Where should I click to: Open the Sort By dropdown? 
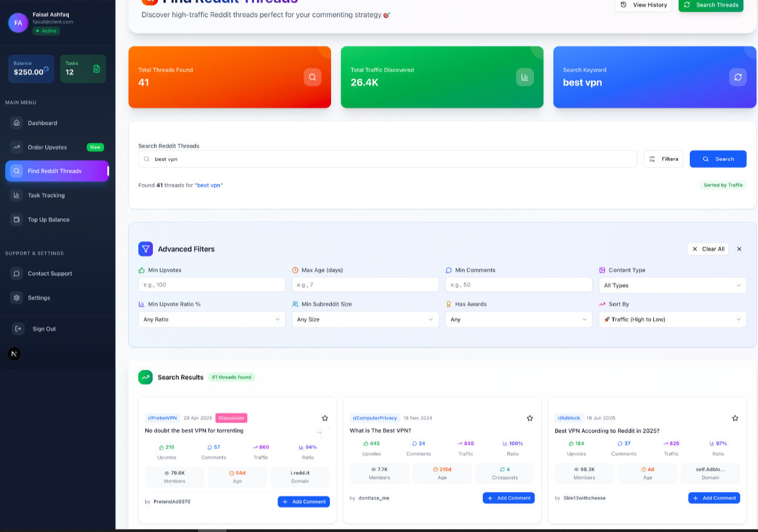click(x=672, y=319)
